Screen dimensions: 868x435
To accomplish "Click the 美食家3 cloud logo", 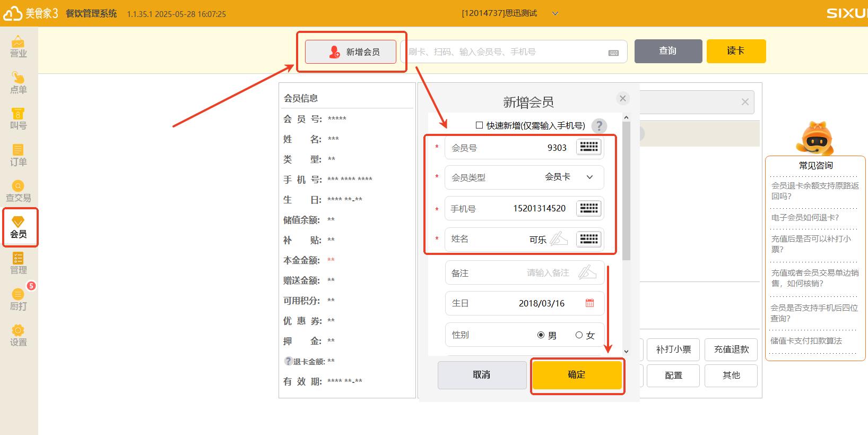I will [x=31, y=13].
